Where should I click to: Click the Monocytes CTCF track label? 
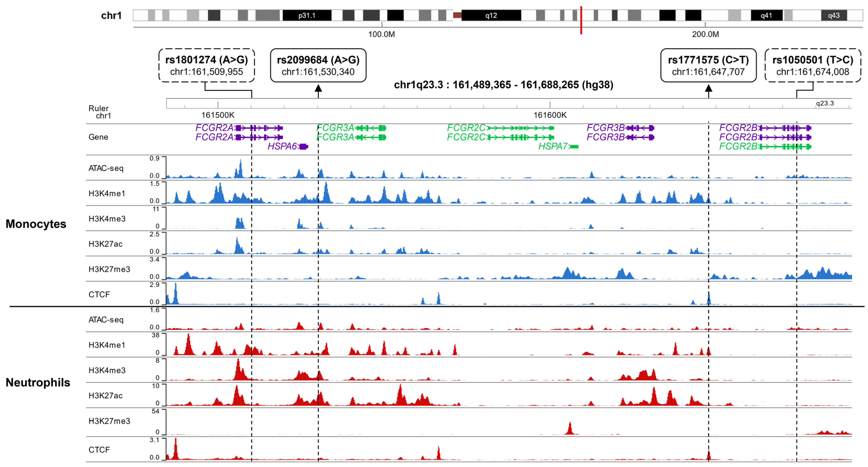pyautogui.click(x=99, y=294)
